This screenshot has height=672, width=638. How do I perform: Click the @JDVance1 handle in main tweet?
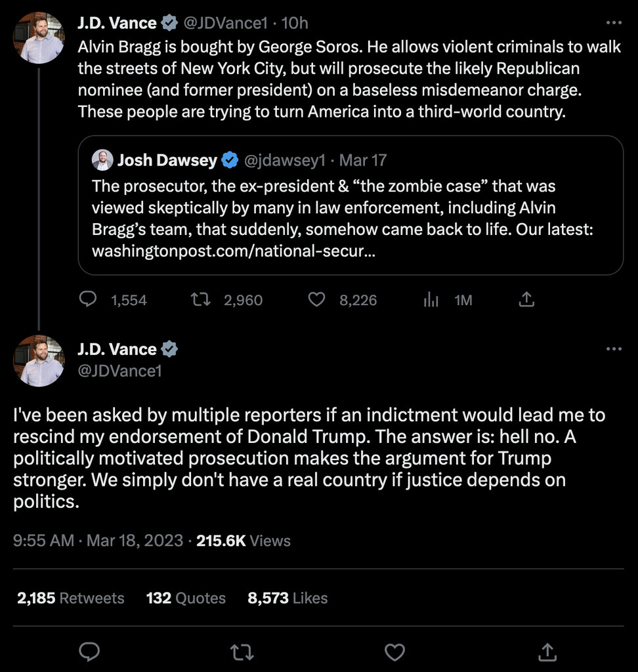119,371
